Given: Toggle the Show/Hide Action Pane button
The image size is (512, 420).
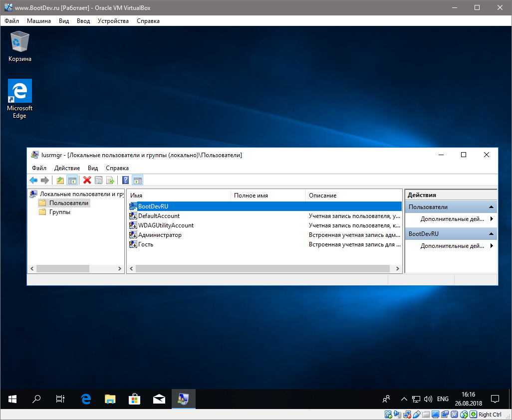Looking at the screenshot, I should click(x=138, y=180).
